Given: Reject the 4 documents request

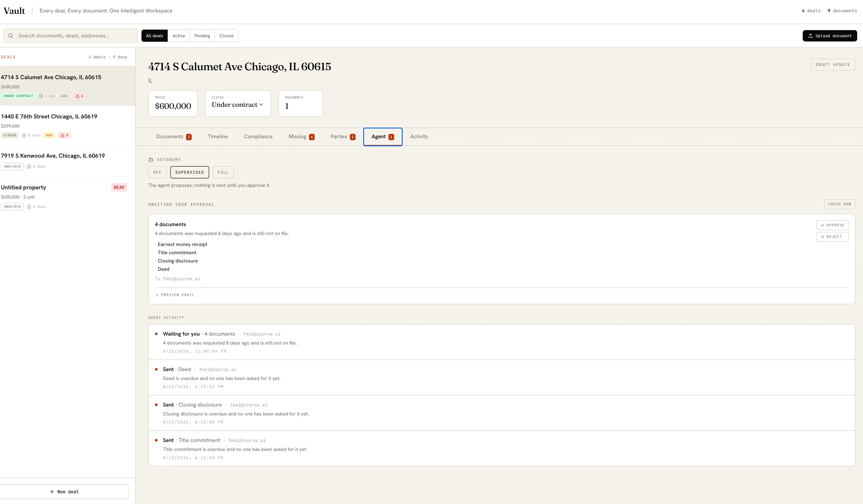Looking at the screenshot, I should (x=832, y=237).
